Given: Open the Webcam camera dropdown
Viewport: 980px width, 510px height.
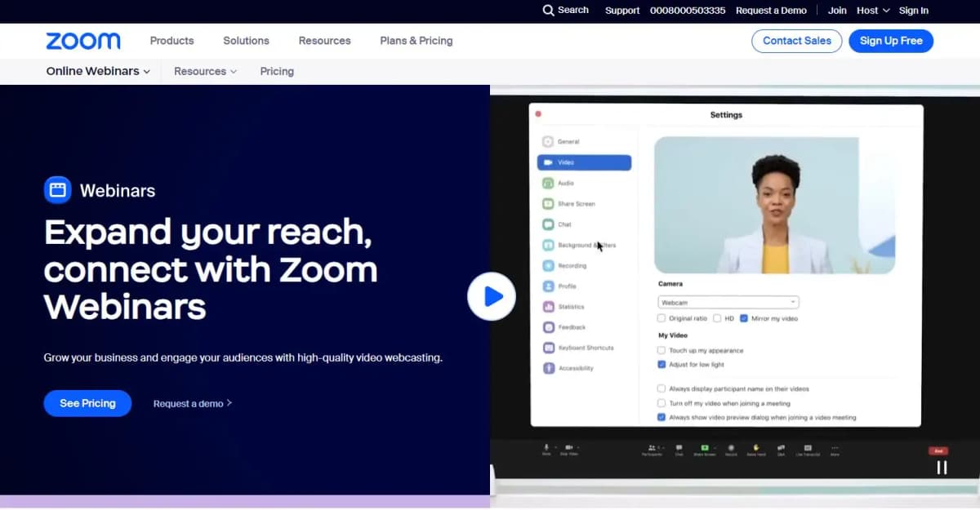Looking at the screenshot, I should (728, 303).
